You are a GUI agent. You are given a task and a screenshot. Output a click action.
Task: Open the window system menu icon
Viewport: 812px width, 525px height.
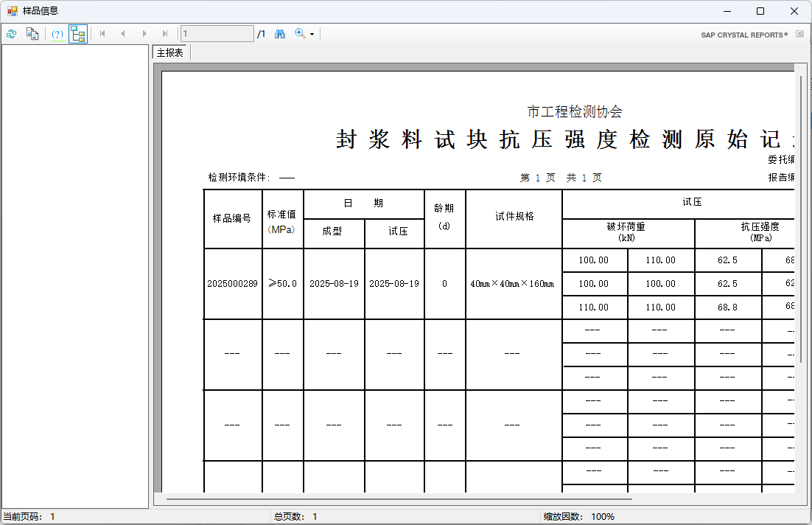(12, 11)
